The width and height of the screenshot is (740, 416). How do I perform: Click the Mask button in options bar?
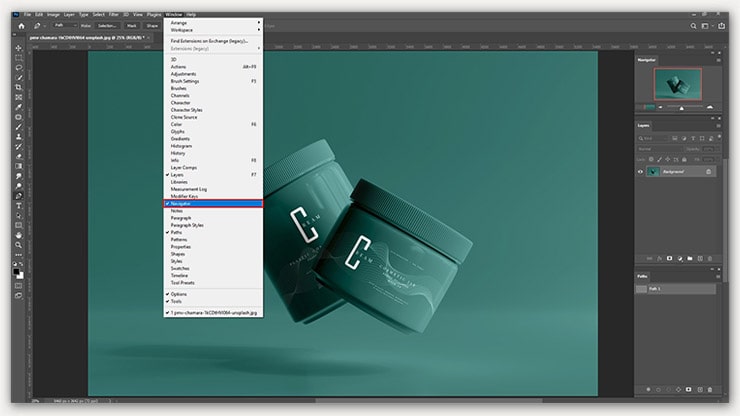point(131,25)
